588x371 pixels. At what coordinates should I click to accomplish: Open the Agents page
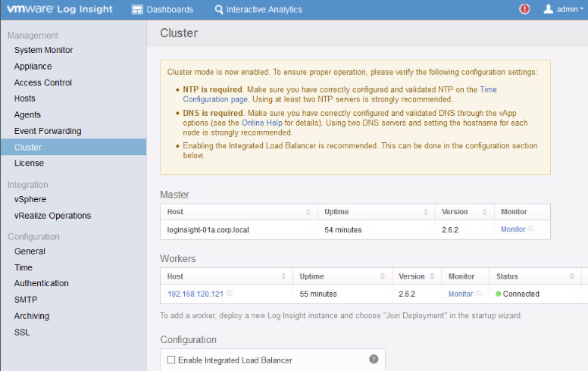(x=27, y=114)
